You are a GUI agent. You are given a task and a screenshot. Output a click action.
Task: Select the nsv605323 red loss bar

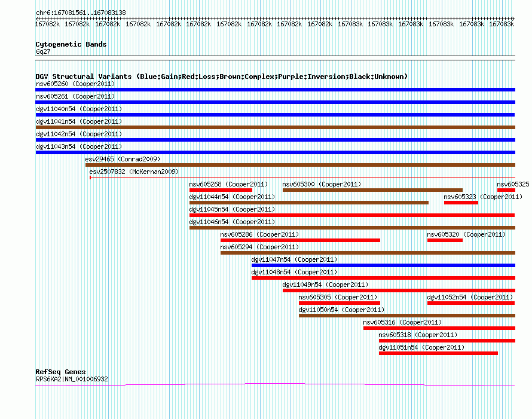point(461,203)
